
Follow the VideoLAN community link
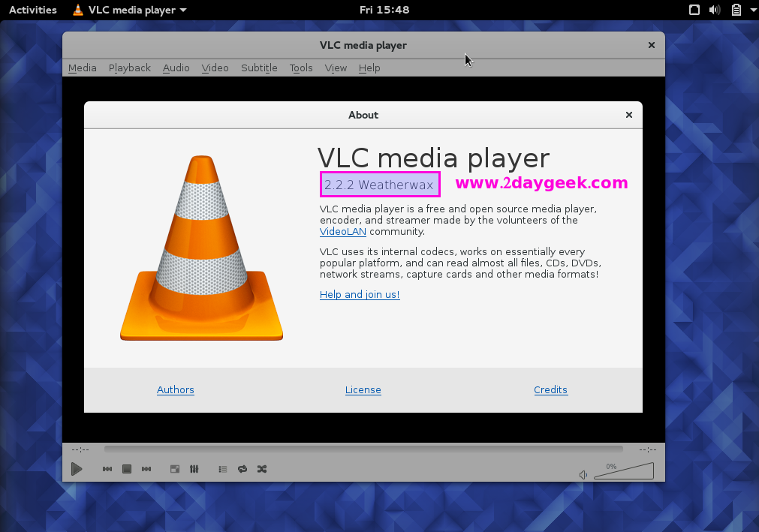coord(342,232)
